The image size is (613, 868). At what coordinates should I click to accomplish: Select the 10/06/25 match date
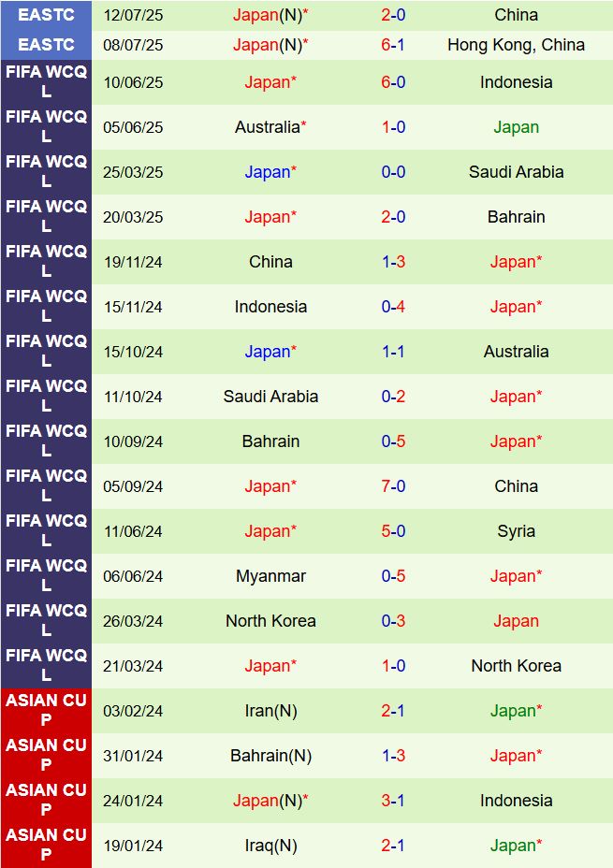(x=133, y=82)
